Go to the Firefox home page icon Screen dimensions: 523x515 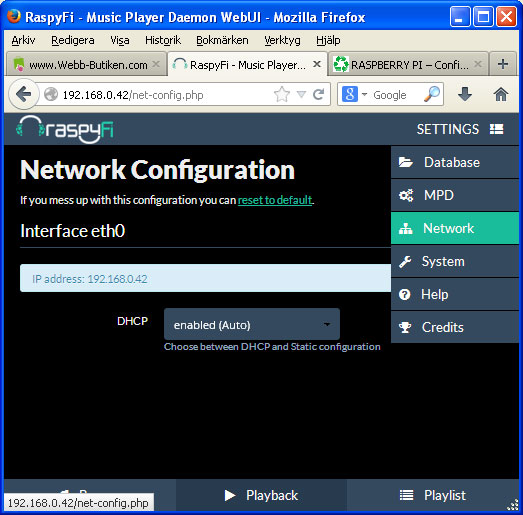500,94
